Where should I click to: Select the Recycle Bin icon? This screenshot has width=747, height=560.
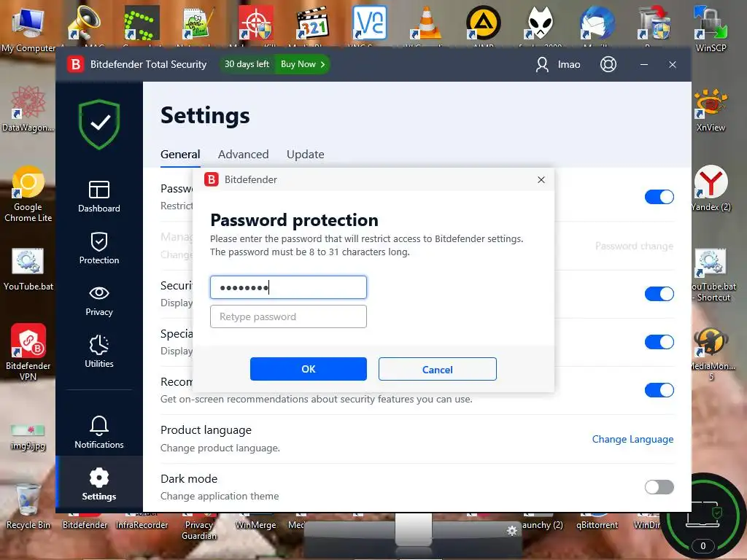(x=28, y=506)
